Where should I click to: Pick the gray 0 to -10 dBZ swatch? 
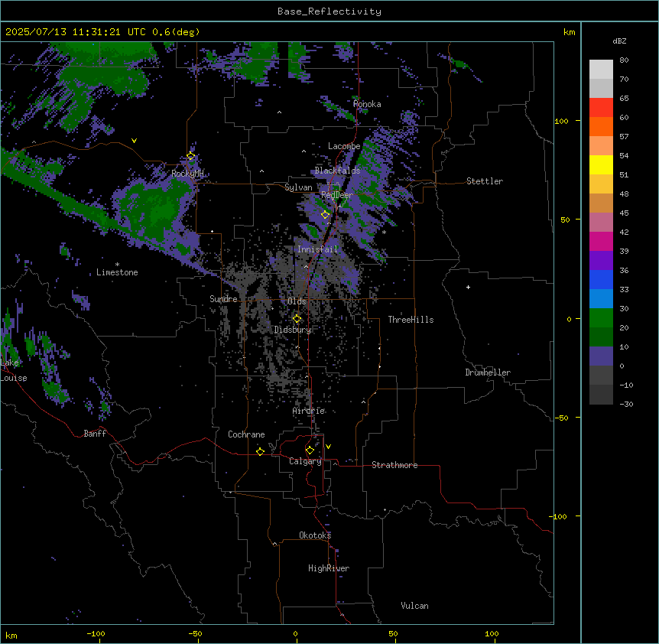pyautogui.click(x=601, y=376)
